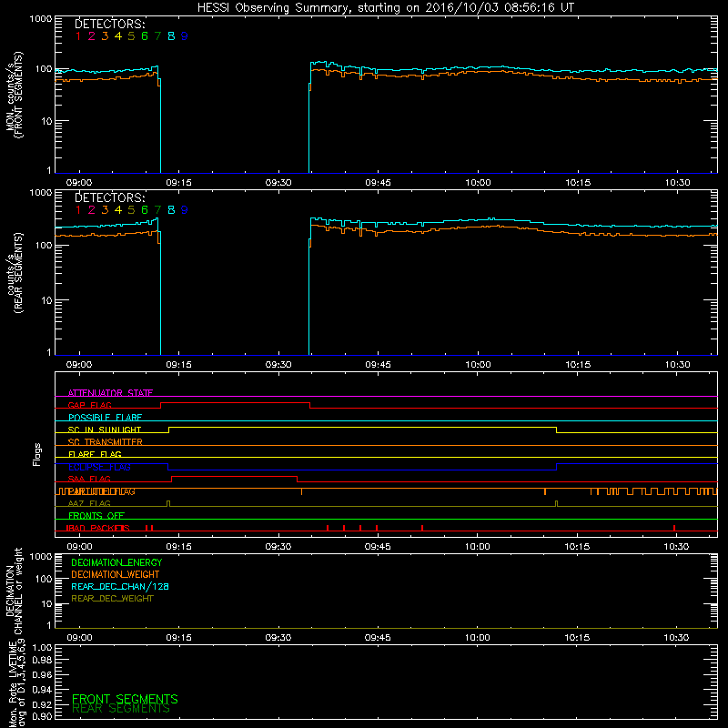The height and width of the screenshot is (728, 728).
Task: Click the FRONTS_OFF flag label
Action: point(96,516)
